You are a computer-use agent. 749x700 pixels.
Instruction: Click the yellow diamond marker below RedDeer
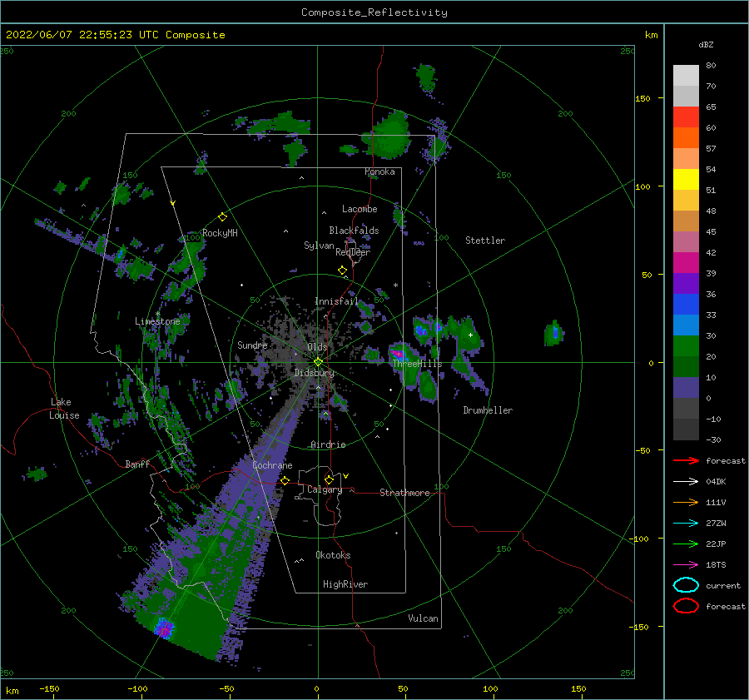(x=342, y=271)
